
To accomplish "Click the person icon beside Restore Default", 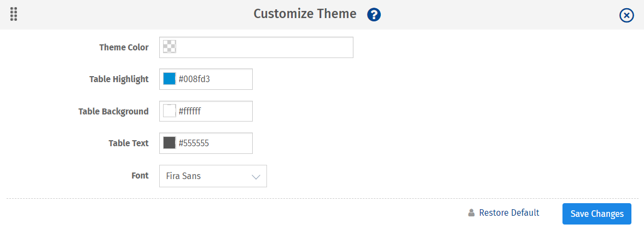I will 471,212.
